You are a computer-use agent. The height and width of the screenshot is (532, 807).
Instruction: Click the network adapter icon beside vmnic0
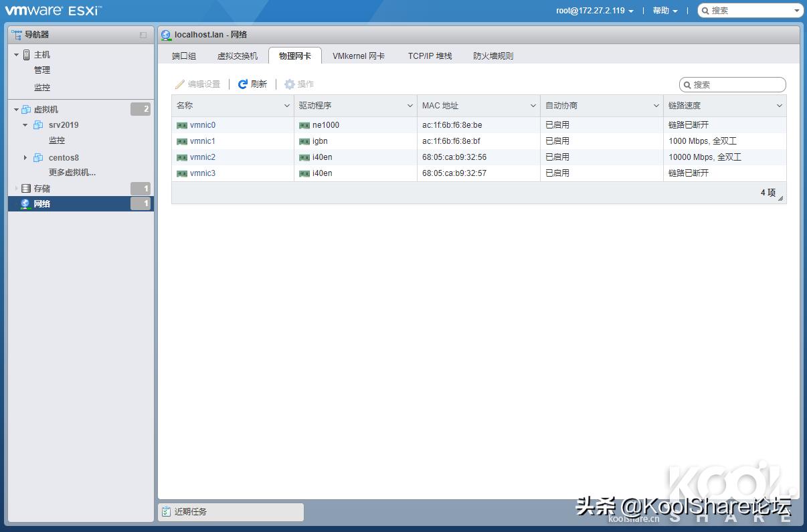click(x=182, y=124)
